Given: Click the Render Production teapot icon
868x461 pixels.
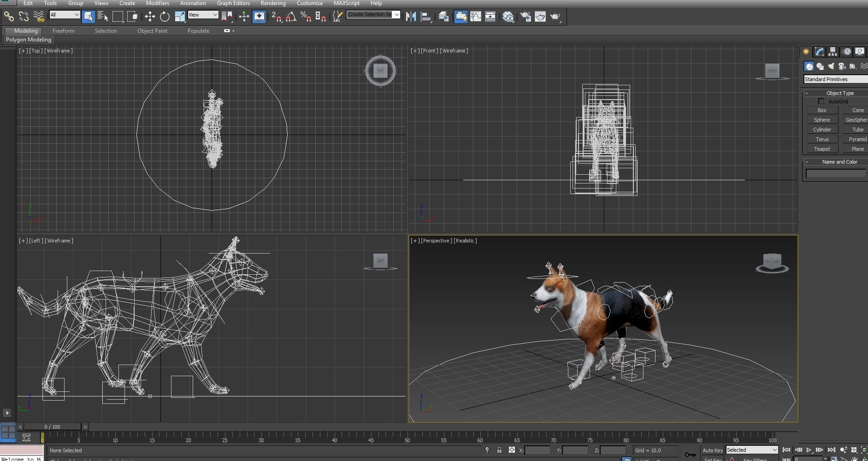Looking at the screenshot, I should [x=555, y=17].
